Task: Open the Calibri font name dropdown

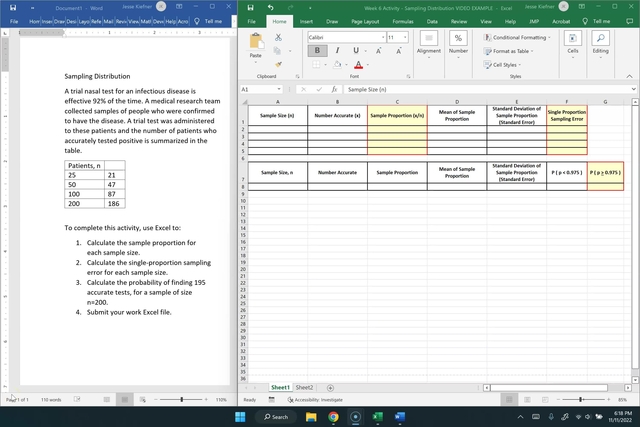Action: click(383, 38)
